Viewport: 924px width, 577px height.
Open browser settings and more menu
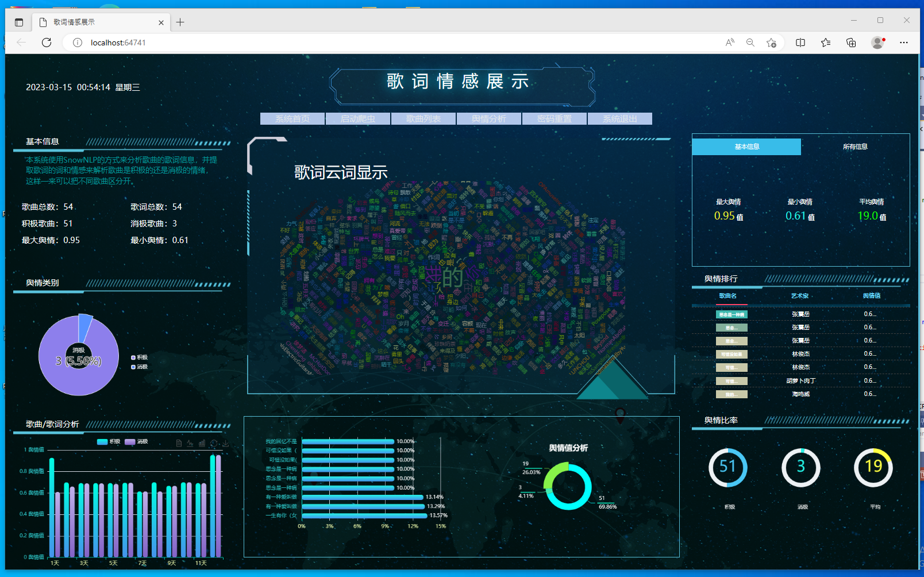(904, 43)
